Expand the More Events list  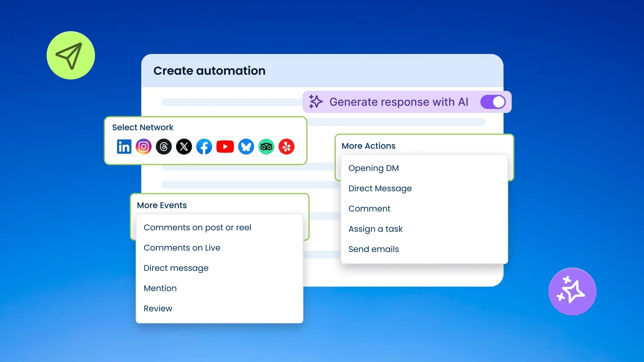pos(162,205)
